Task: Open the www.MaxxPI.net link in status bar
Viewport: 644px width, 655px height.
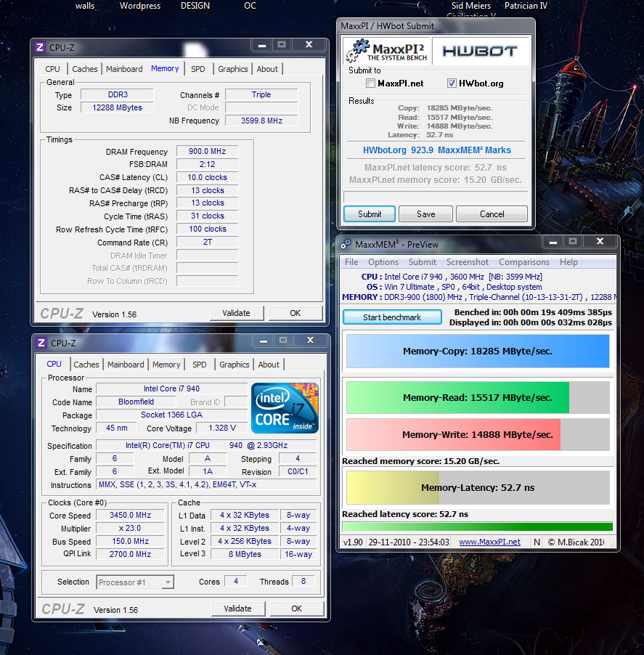Action: pyautogui.click(x=489, y=542)
